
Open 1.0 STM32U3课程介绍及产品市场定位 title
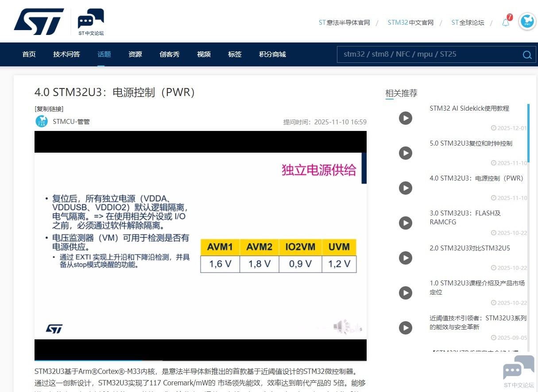point(477,288)
